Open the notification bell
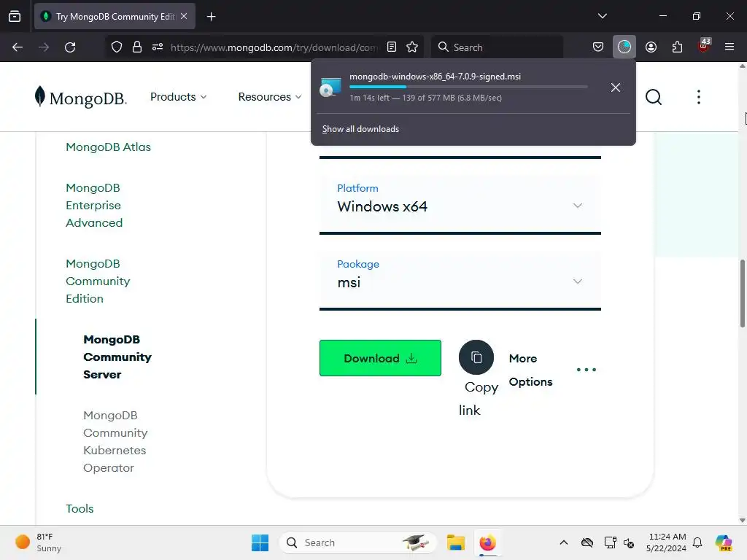The height and width of the screenshot is (560, 747). click(697, 542)
